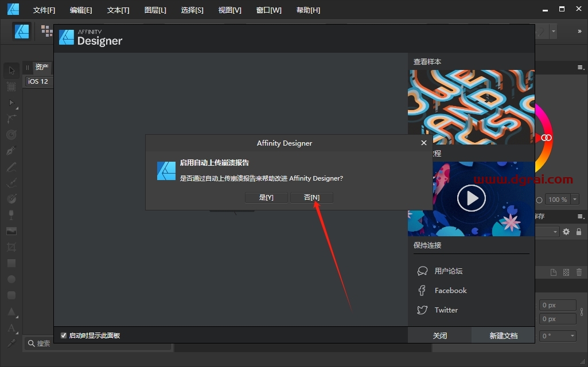Select the Vector Crop tool
The width and height of the screenshot is (588, 367).
(11, 247)
